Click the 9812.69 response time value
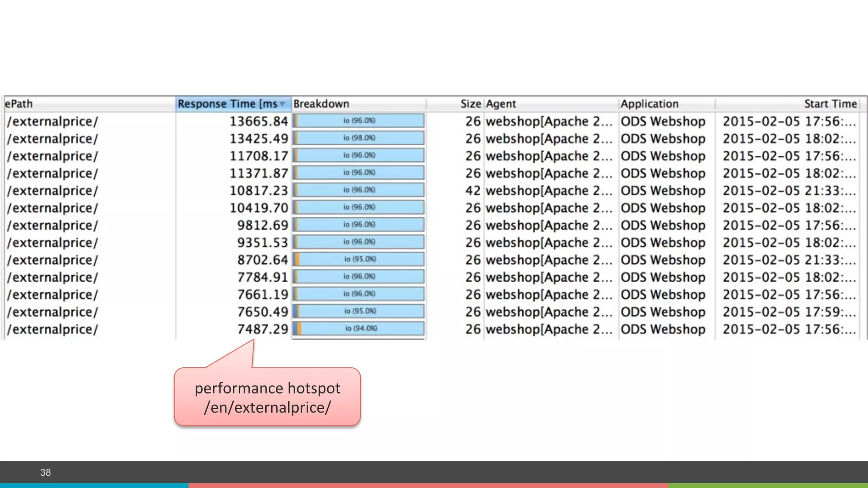The image size is (868, 488). [263, 225]
